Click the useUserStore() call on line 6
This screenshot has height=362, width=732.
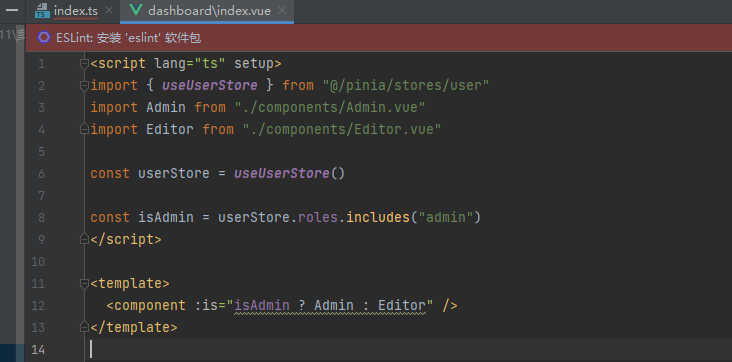289,173
